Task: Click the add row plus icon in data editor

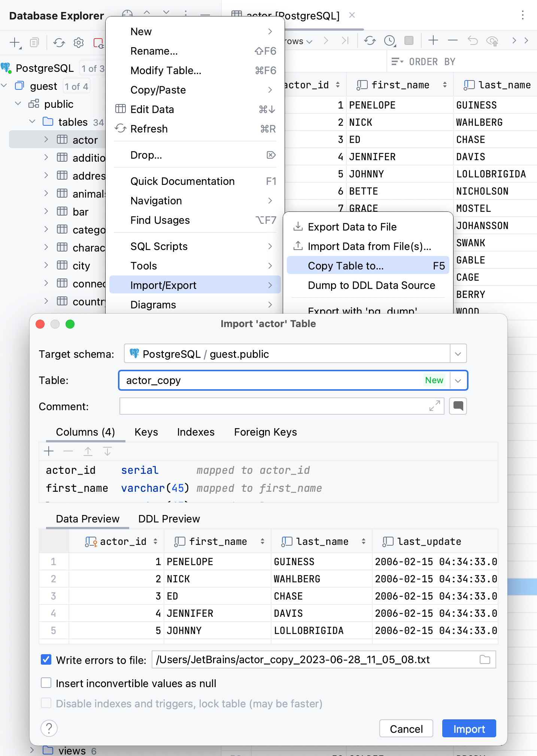Action: (433, 40)
